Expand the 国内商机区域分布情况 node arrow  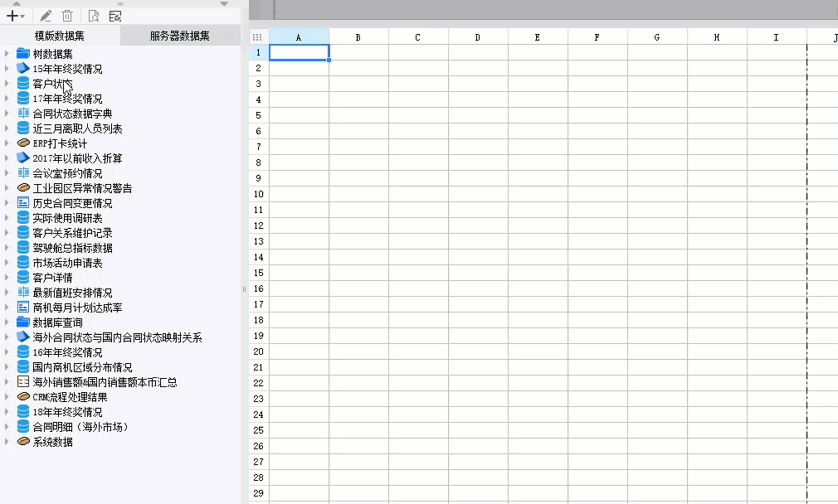coord(7,366)
